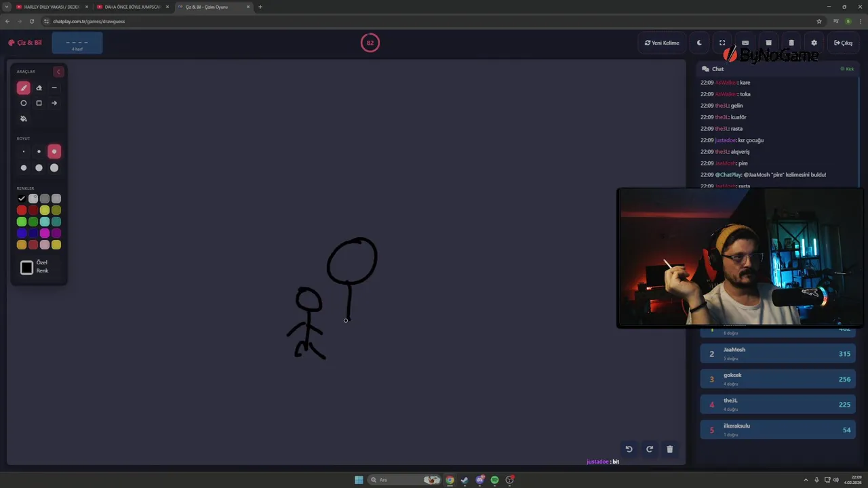Viewport: 868px width, 488px height.
Task: Toggle dark mode with the moon icon
Action: pyautogui.click(x=699, y=43)
